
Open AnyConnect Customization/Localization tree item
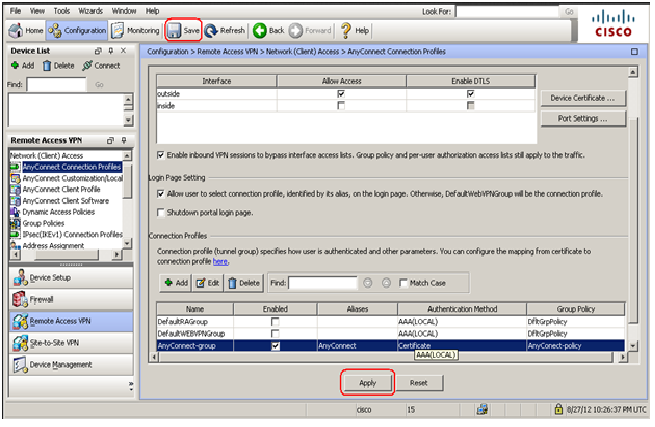[72, 178]
